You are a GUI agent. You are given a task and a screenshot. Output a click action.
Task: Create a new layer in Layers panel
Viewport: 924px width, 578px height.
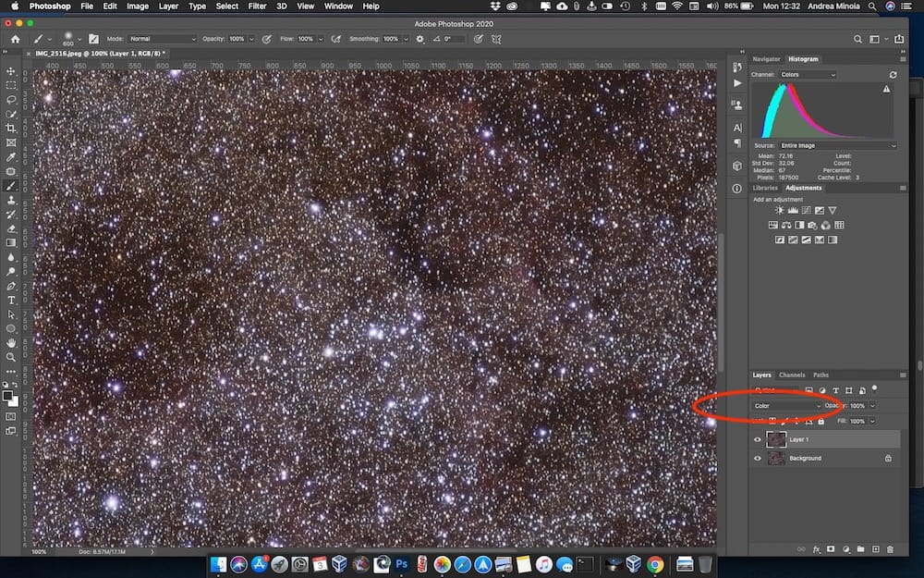tap(876, 548)
